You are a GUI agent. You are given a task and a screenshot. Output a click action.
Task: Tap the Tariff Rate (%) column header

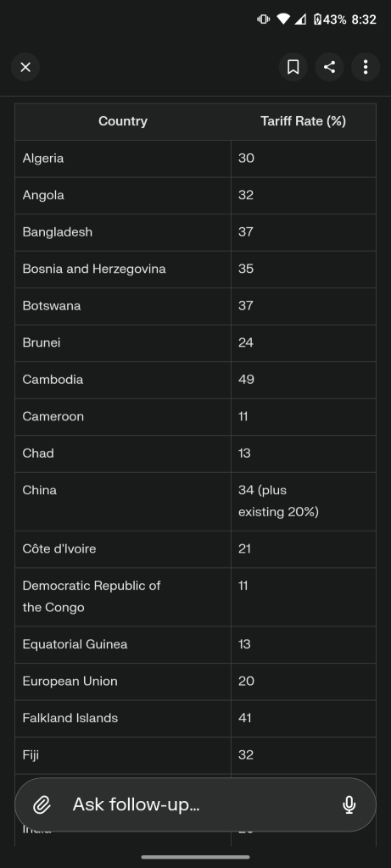click(304, 121)
